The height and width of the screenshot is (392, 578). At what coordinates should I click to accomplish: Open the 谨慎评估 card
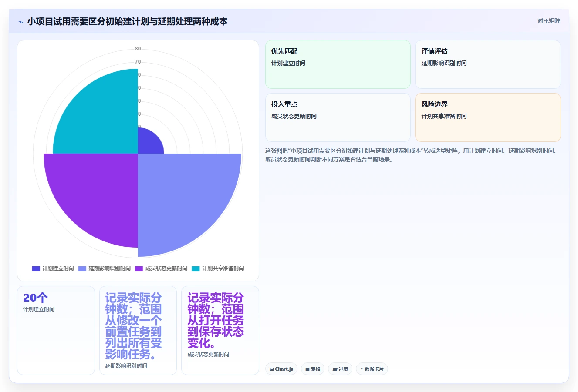[x=488, y=64]
